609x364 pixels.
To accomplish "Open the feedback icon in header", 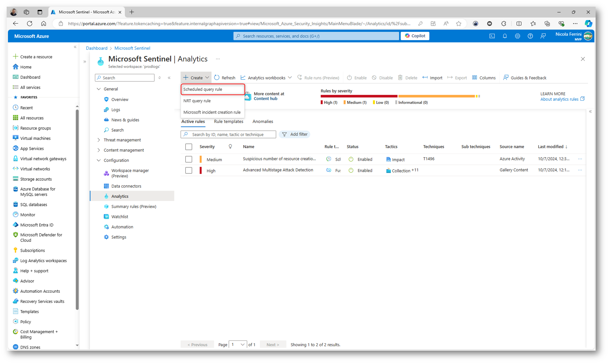I will 543,36.
